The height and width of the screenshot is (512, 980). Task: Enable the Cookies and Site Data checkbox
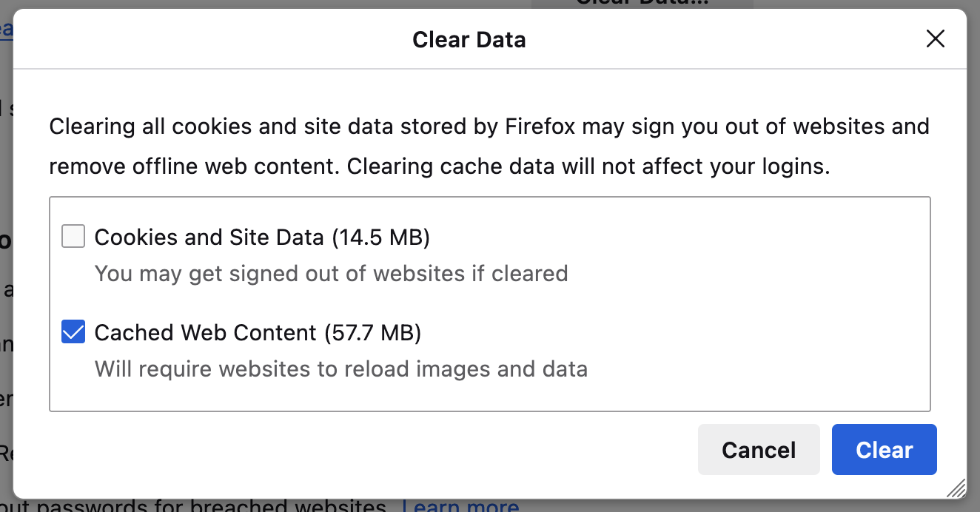point(73,237)
